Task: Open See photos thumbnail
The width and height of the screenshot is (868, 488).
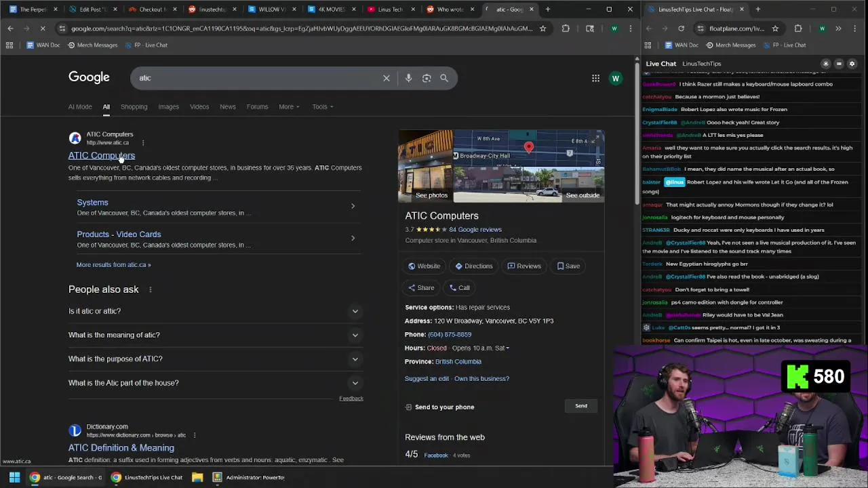Action: pyautogui.click(x=425, y=166)
